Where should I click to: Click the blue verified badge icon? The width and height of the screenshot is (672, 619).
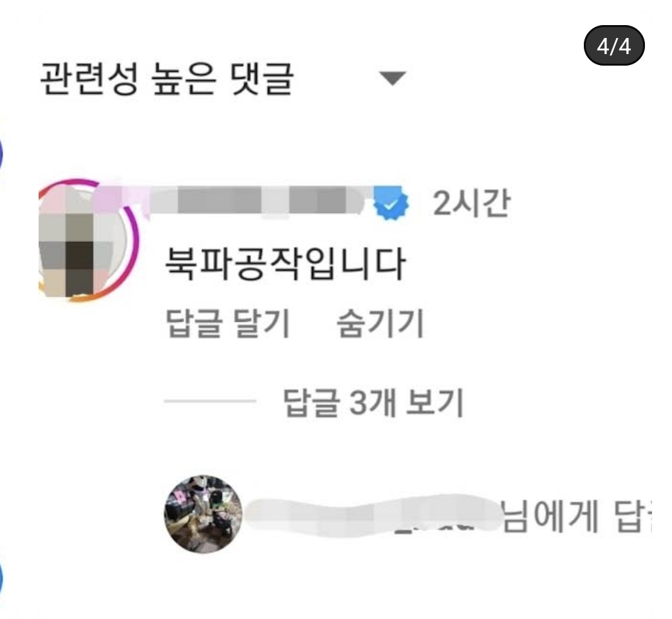[x=391, y=203]
